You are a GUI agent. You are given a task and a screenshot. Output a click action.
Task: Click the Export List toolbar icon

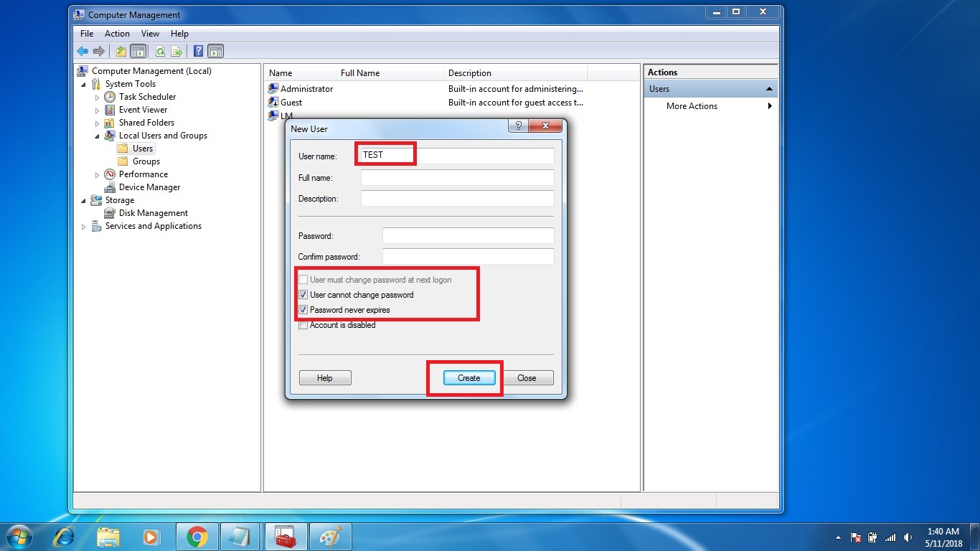176,51
